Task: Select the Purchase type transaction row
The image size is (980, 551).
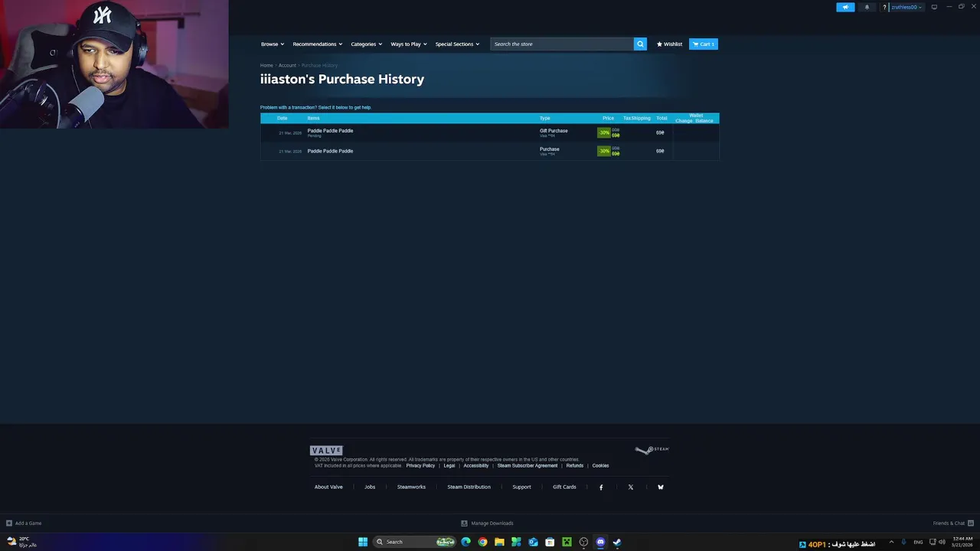Action: [x=489, y=151]
